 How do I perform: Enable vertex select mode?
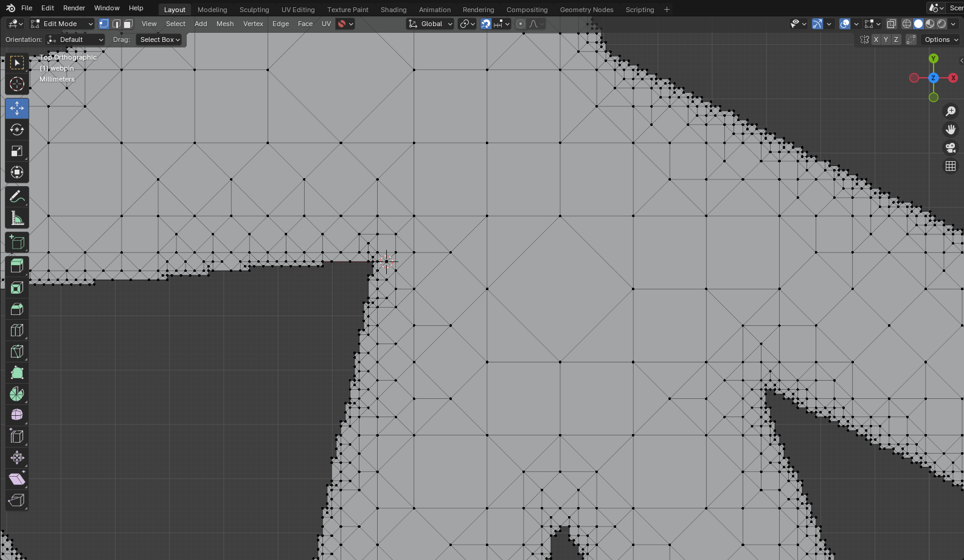(x=104, y=24)
